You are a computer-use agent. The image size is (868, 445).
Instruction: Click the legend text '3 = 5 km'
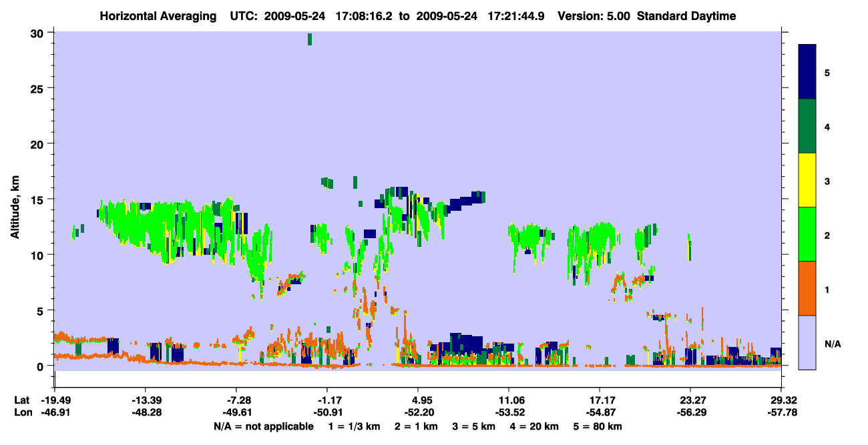point(474,426)
